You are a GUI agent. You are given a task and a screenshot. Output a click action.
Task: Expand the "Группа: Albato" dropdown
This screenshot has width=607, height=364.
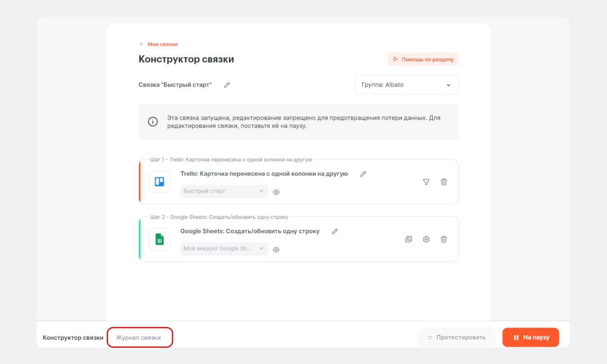pos(406,85)
